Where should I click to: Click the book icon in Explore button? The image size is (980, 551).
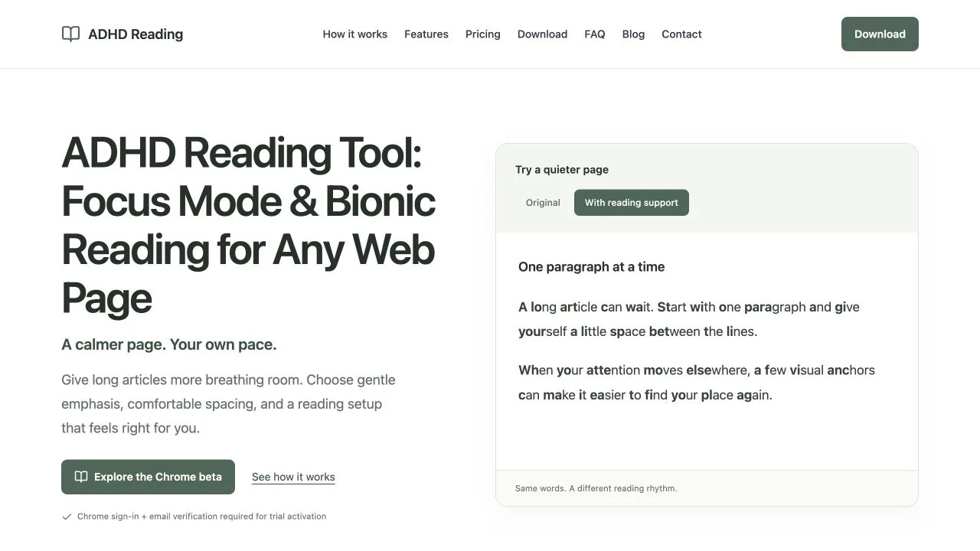click(x=80, y=477)
